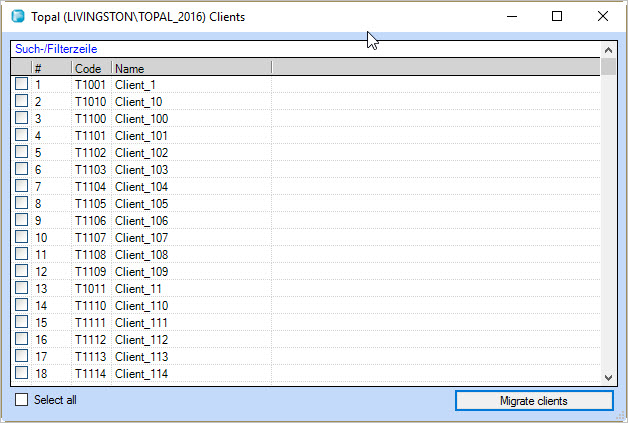This screenshot has width=628, height=423.
Task: Sort by the Code column header
Action: 88,68
